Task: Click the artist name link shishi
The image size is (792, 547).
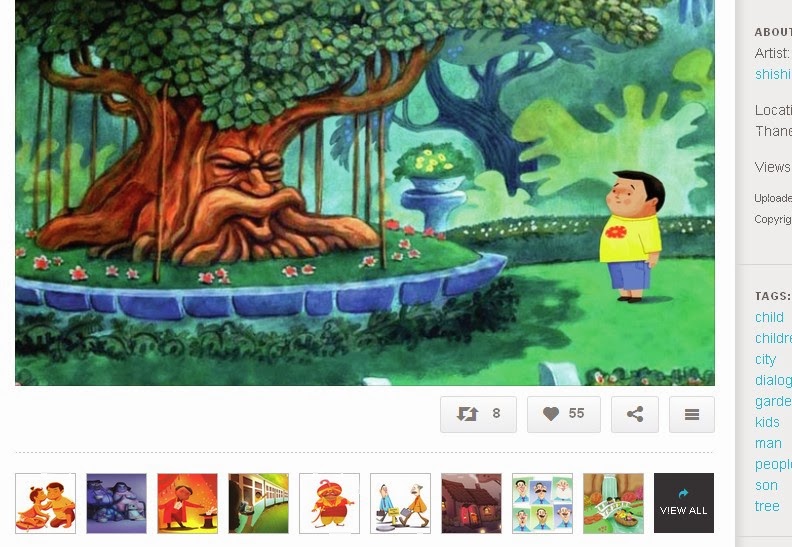Action: (773, 74)
